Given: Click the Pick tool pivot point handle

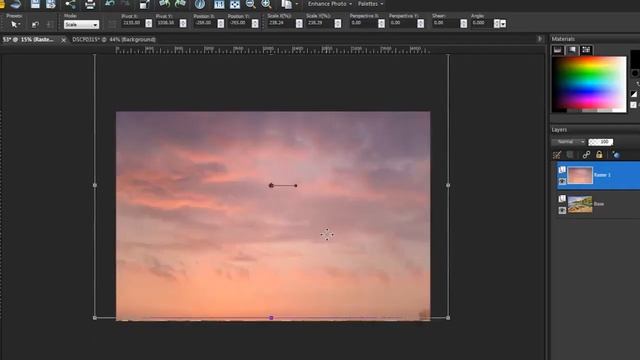Looking at the screenshot, I should coord(271,185).
